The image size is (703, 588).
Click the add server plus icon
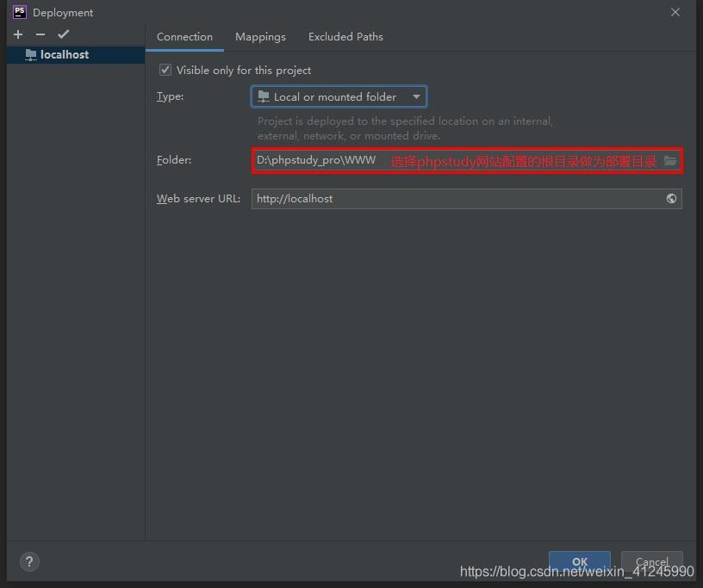[x=18, y=34]
